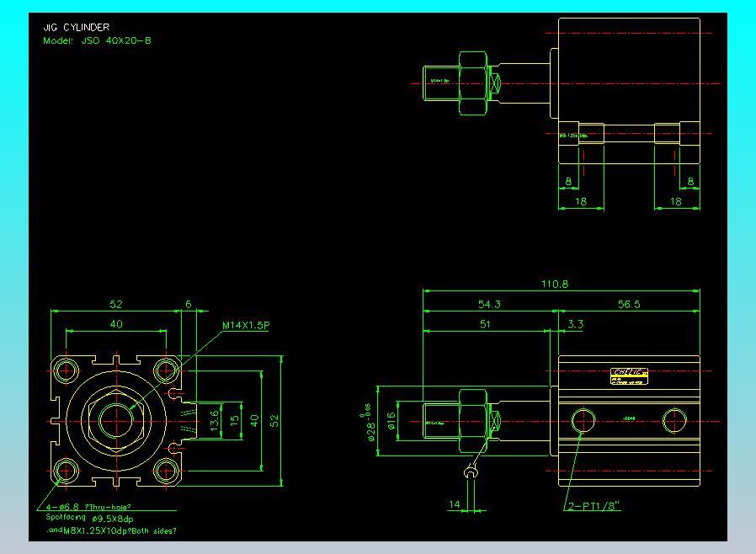The height and width of the screenshot is (554, 756).
Task: Pick the top-left mounting hole circle
Action: pyautogui.click(x=66, y=370)
